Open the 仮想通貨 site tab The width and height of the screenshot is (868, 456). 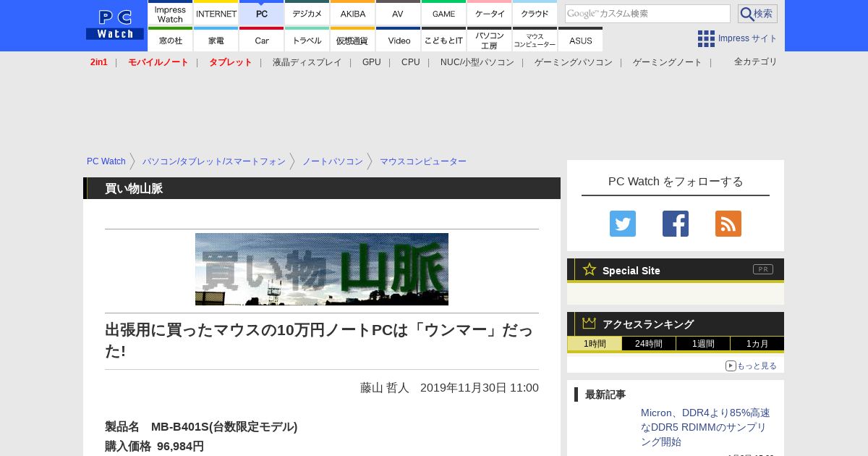click(x=352, y=39)
